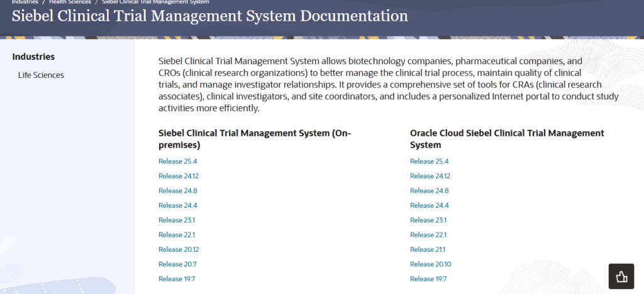Open On-premises Release 24.12 link

pos(179,176)
